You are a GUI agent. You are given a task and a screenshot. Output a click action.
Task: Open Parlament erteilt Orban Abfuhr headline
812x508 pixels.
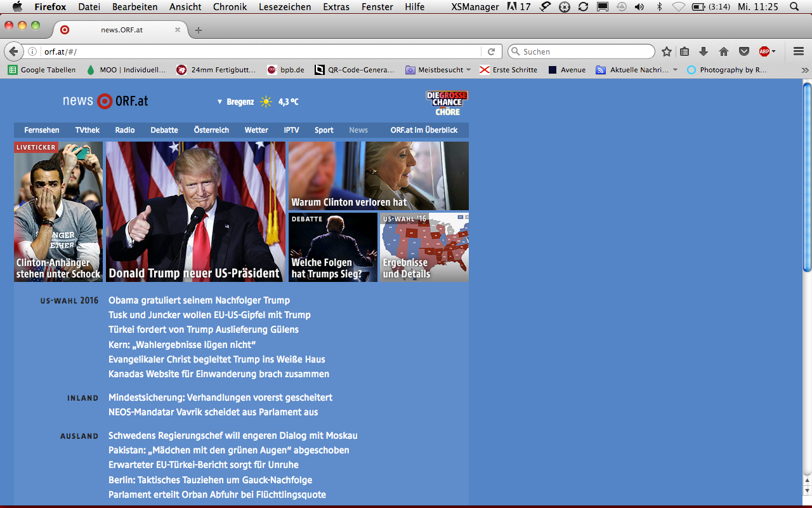[217, 495]
